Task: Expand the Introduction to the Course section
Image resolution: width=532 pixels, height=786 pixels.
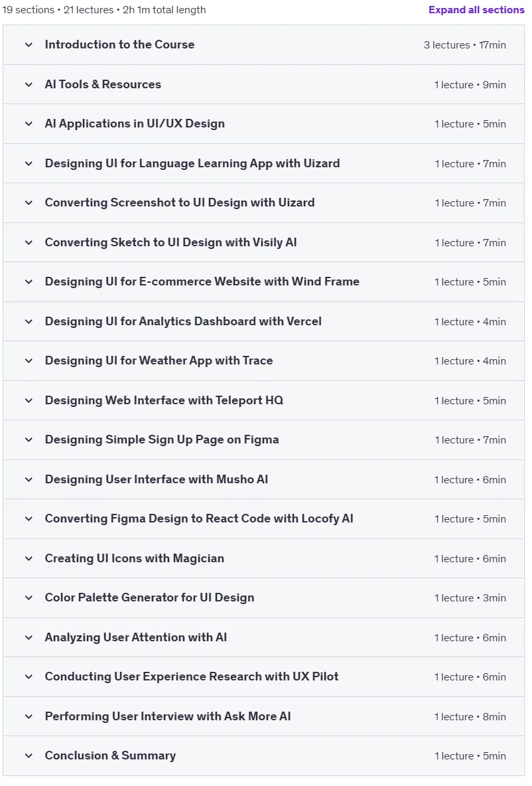Action: click(x=263, y=44)
